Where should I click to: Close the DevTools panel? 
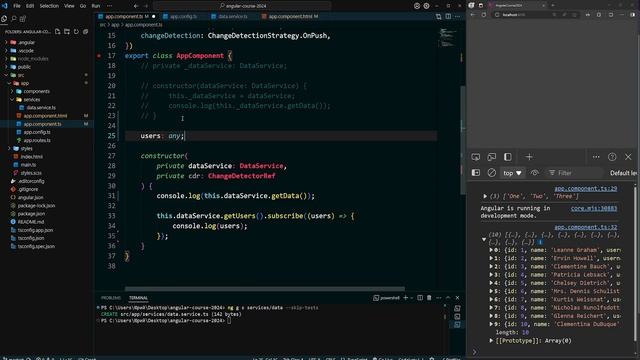(x=628, y=157)
